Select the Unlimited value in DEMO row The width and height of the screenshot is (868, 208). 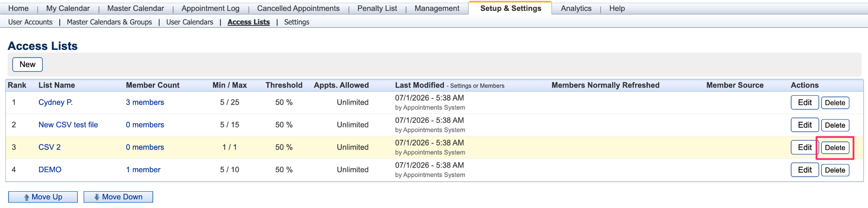point(353,169)
